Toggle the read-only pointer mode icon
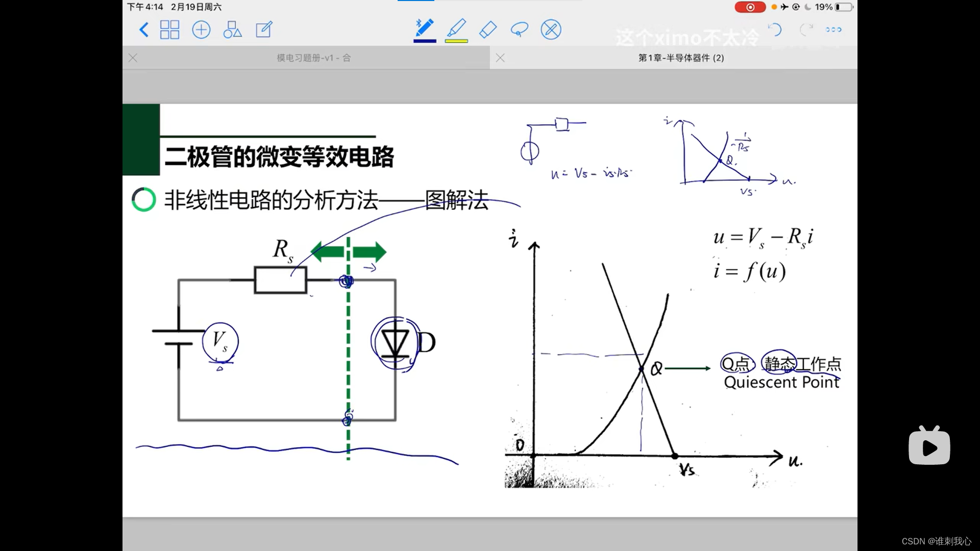The width and height of the screenshot is (980, 551). pyautogui.click(x=551, y=30)
